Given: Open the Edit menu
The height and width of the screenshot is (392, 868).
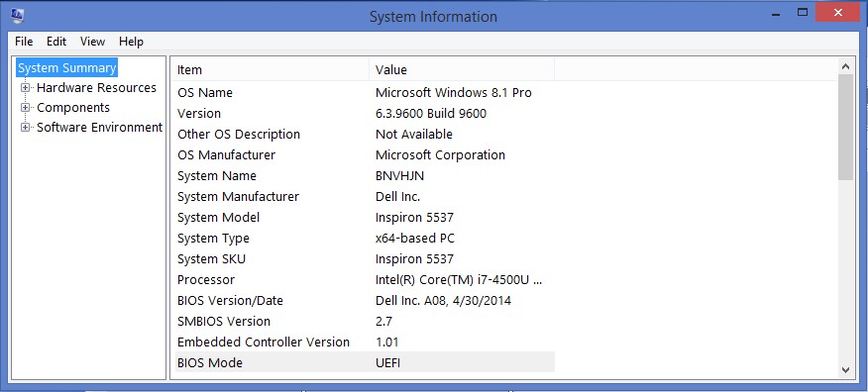Looking at the screenshot, I should pyautogui.click(x=56, y=42).
